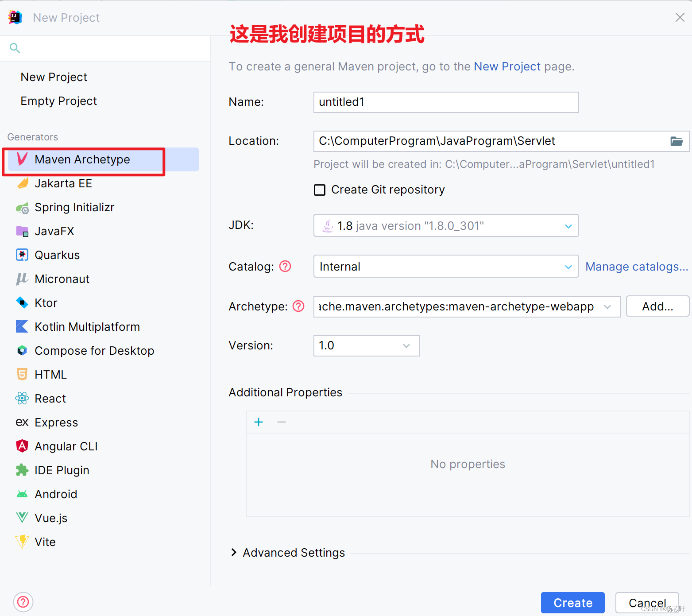Click the Cancel button
This screenshot has height=616, width=692.
(x=647, y=603)
